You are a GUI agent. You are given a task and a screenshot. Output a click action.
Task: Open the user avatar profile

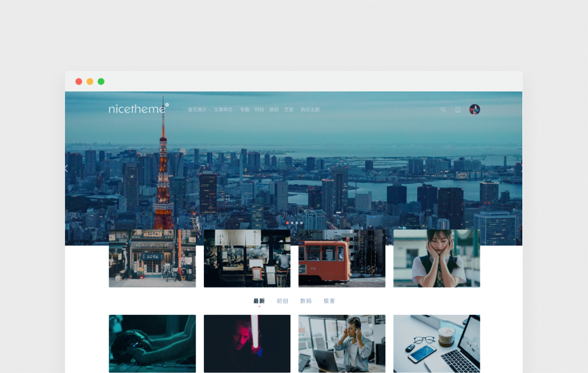[475, 110]
